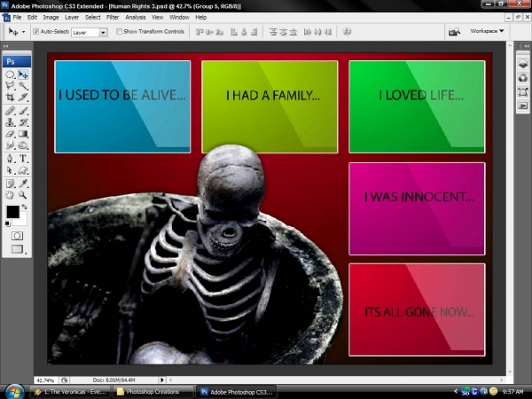The image size is (532, 399).
Task: Open the bottom collapsed panel icon in right dock
Action: pos(523,106)
